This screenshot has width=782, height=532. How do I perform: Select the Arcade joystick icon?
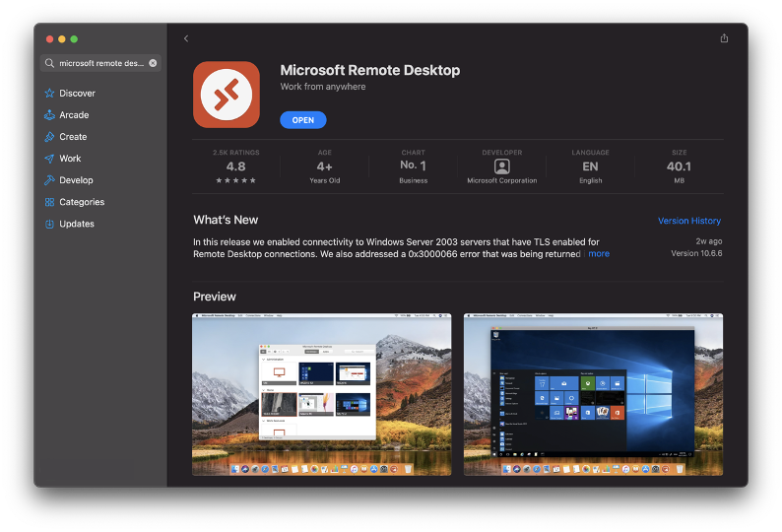49,115
